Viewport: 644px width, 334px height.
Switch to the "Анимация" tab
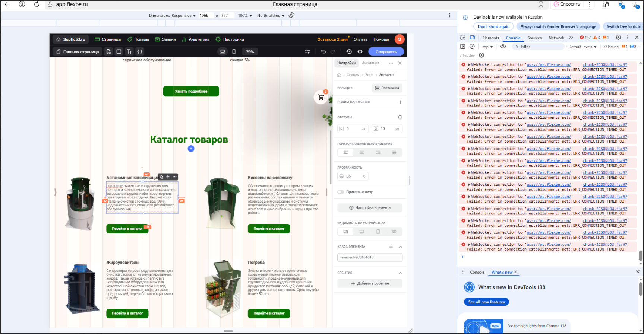pos(370,63)
